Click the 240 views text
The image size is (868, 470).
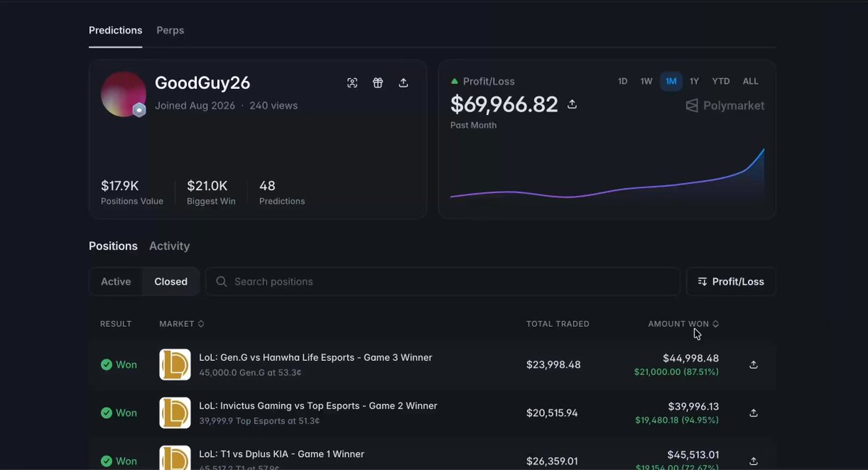(x=273, y=106)
